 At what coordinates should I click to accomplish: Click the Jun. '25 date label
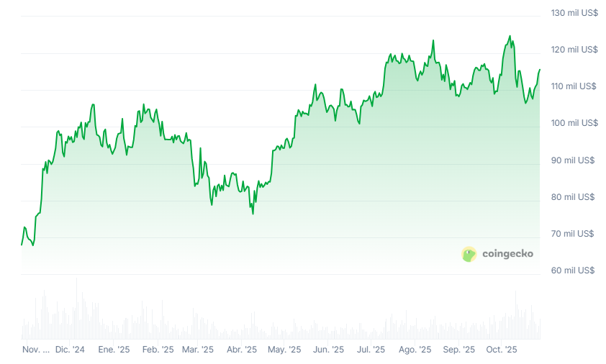pos(329,350)
